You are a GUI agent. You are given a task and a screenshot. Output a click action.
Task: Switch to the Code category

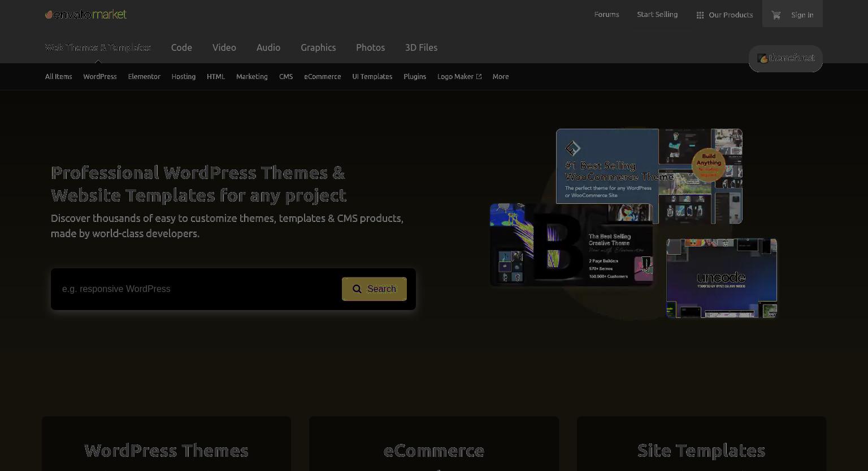coord(181,47)
